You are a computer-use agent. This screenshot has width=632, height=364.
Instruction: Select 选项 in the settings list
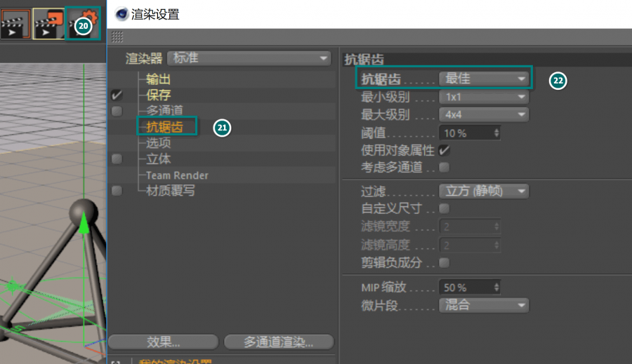158,143
